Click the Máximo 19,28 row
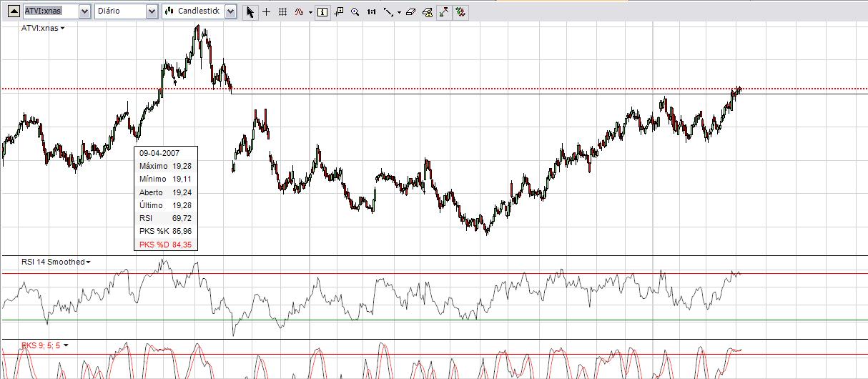This screenshot has width=868, height=379. [166, 166]
